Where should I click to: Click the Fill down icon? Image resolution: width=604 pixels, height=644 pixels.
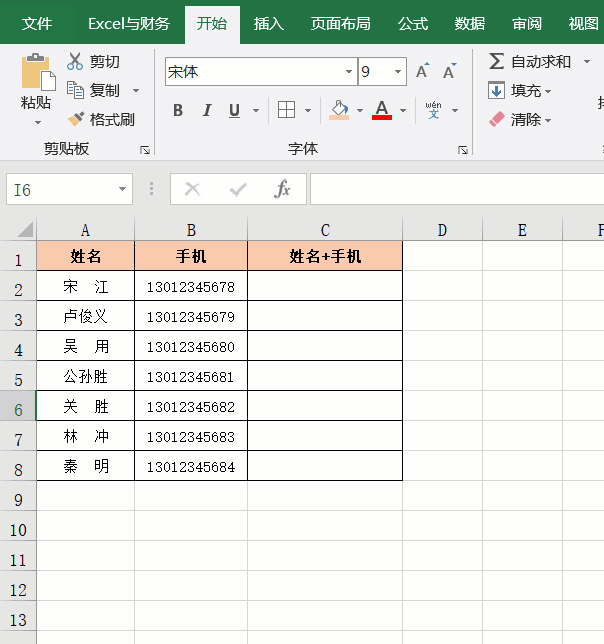(496, 90)
